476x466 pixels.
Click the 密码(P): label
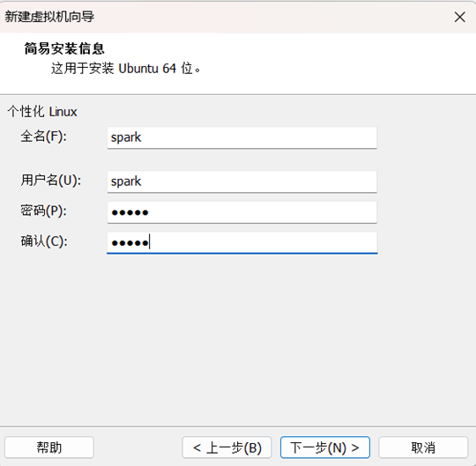tap(44, 211)
